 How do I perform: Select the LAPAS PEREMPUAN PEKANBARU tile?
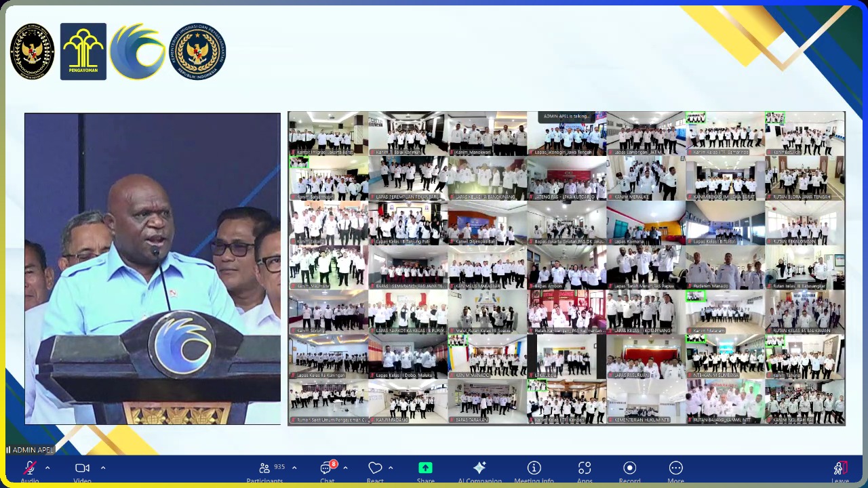(408, 178)
